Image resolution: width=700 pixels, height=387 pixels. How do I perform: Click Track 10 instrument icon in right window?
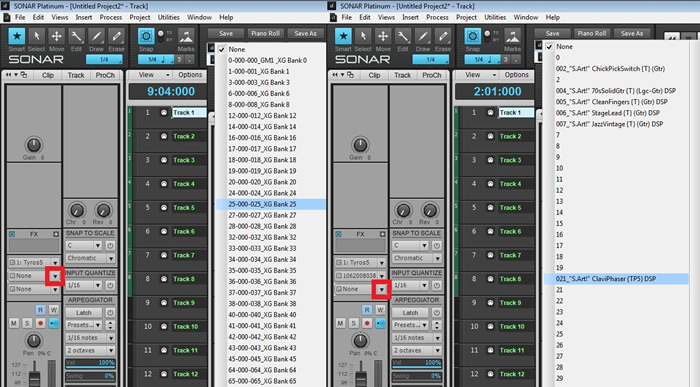[490, 326]
